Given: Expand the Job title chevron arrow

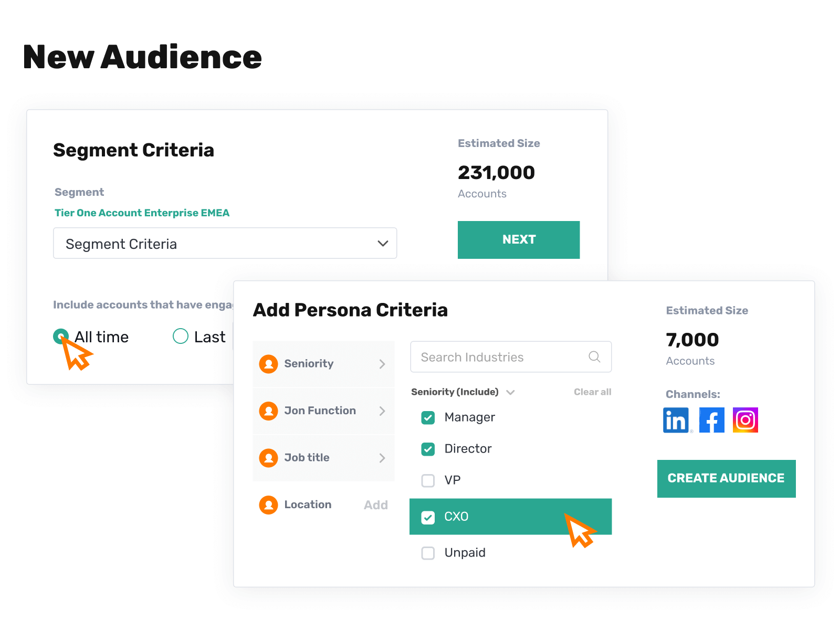Looking at the screenshot, I should [382, 458].
